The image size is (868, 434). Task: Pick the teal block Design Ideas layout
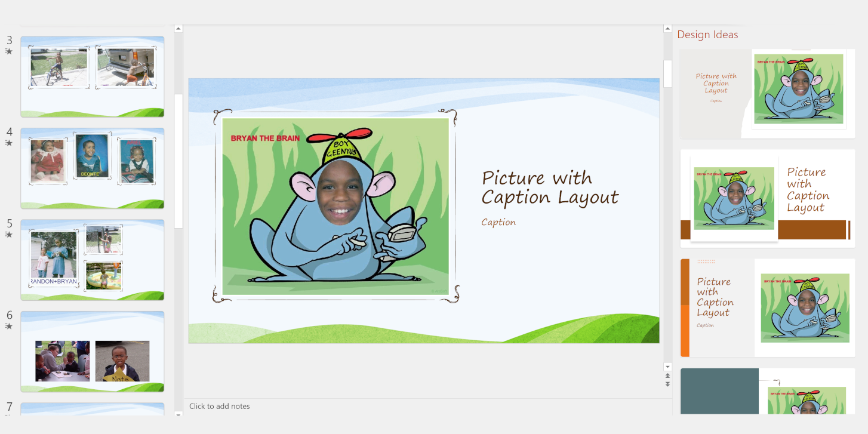768,391
